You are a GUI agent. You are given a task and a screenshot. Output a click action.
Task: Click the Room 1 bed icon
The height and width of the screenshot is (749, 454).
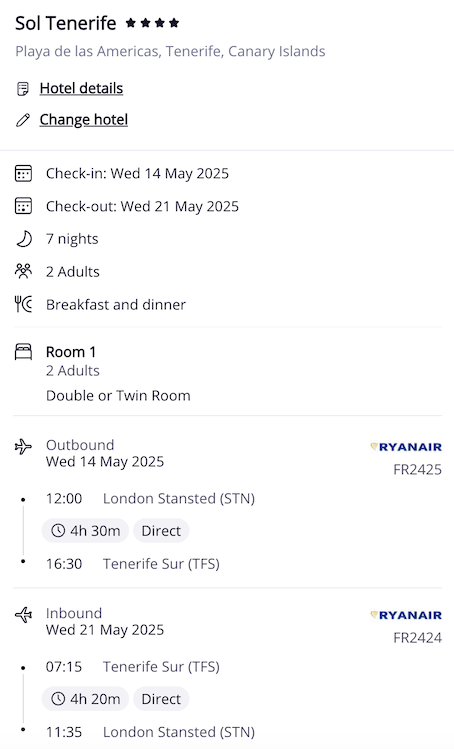[23, 352]
